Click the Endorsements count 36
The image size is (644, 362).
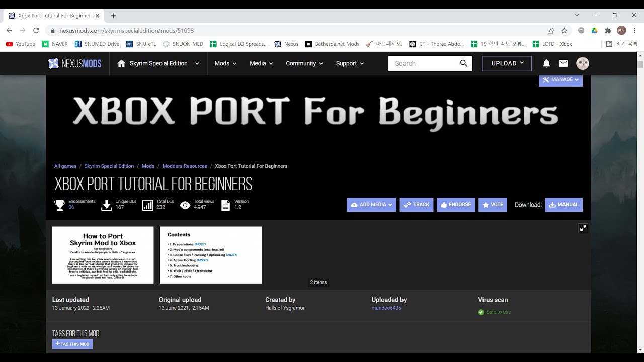(x=71, y=207)
